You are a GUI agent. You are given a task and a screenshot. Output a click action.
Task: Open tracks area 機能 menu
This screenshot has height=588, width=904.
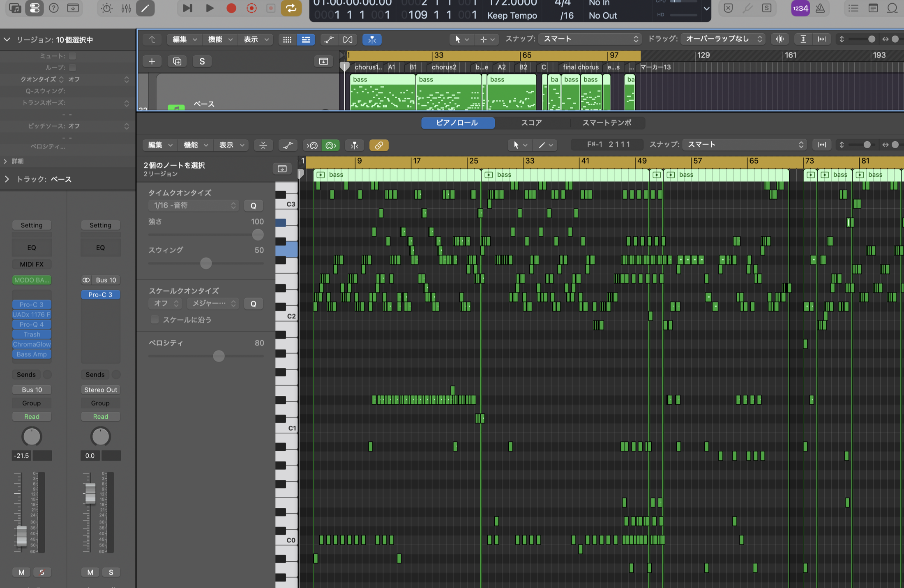click(219, 39)
